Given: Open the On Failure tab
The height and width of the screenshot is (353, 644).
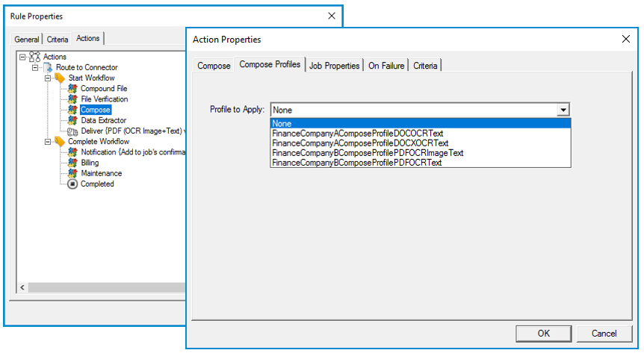Looking at the screenshot, I should coord(386,66).
